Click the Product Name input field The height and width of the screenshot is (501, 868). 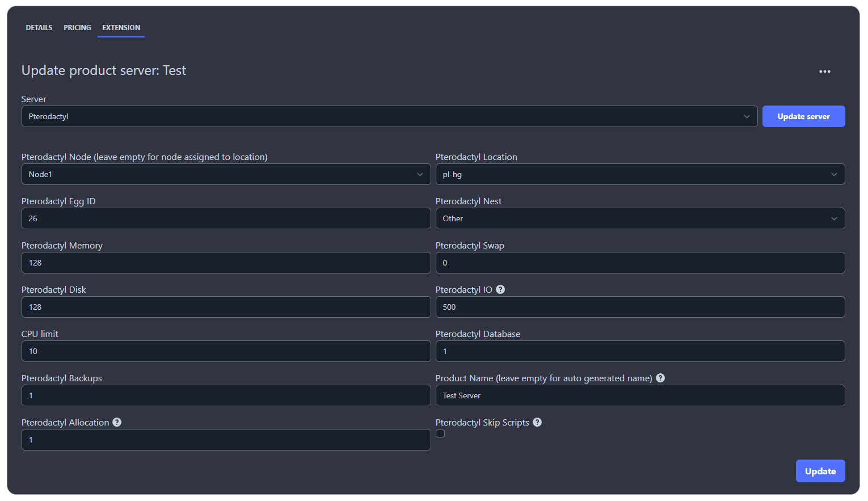(x=640, y=395)
